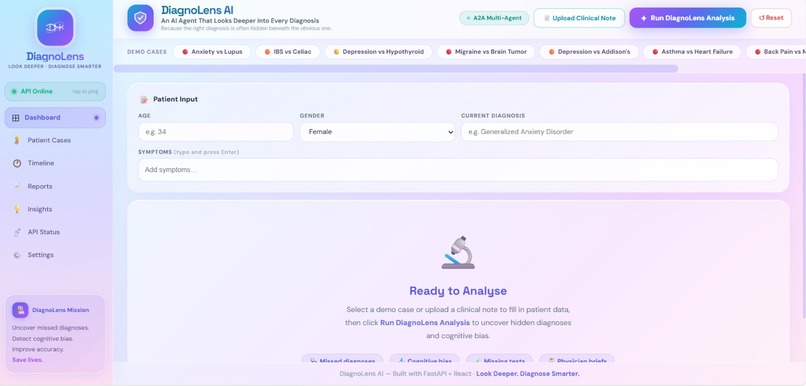Open the Settings page
The height and width of the screenshot is (386, 806).
[55, 255]
